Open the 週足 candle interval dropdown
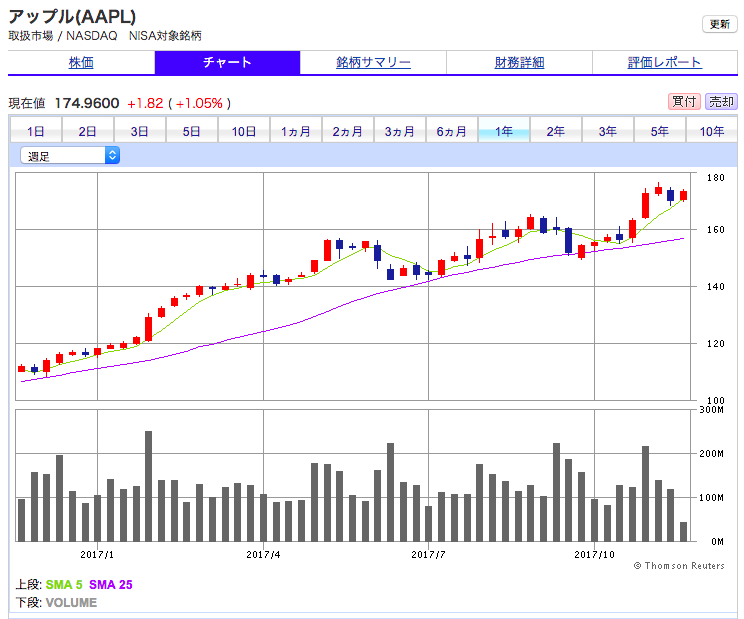Image resolution: width=744 pixels, height=619 pixels. pyautogui.click(x=70, y=156)
